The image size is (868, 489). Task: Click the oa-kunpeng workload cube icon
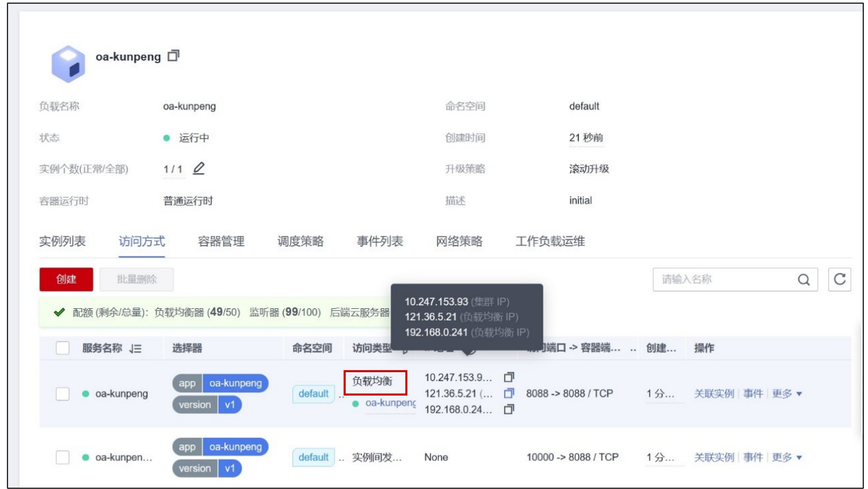pyautogui.click(x=68, y=64)
